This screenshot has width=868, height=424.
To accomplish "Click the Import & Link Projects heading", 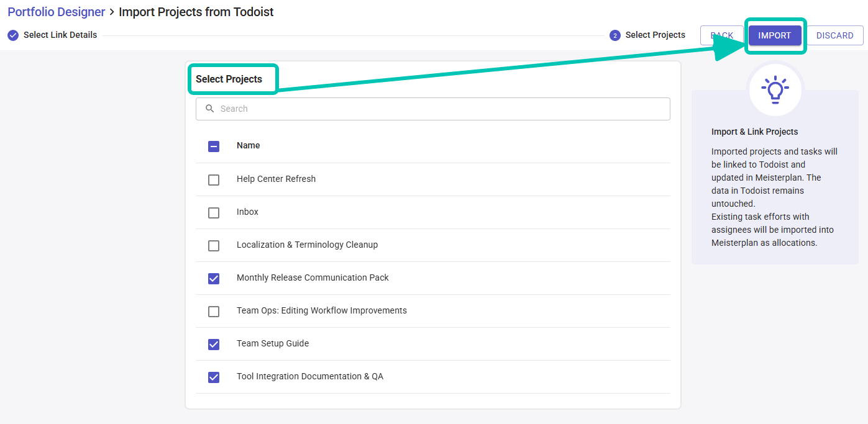I will coord(755,132).
